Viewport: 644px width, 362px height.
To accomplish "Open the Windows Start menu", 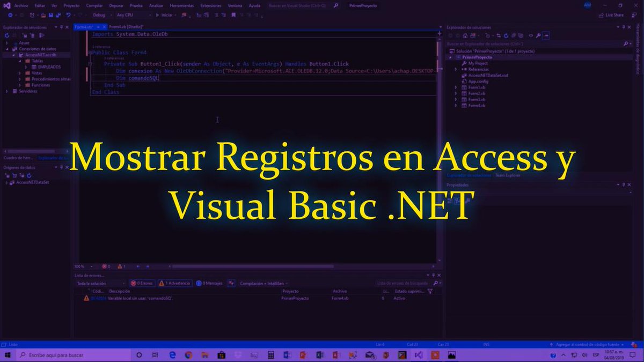I will pyautogui.click(x=8, y=355).
